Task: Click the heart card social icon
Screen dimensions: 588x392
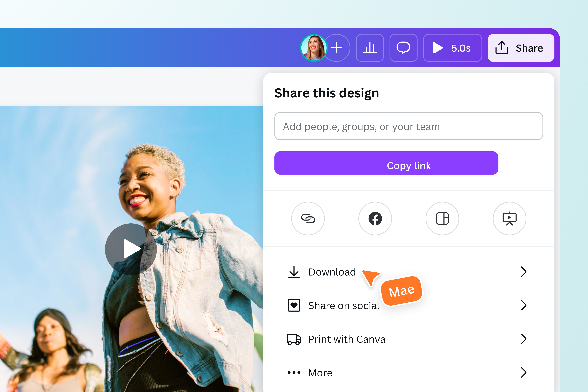Action: 294,305
